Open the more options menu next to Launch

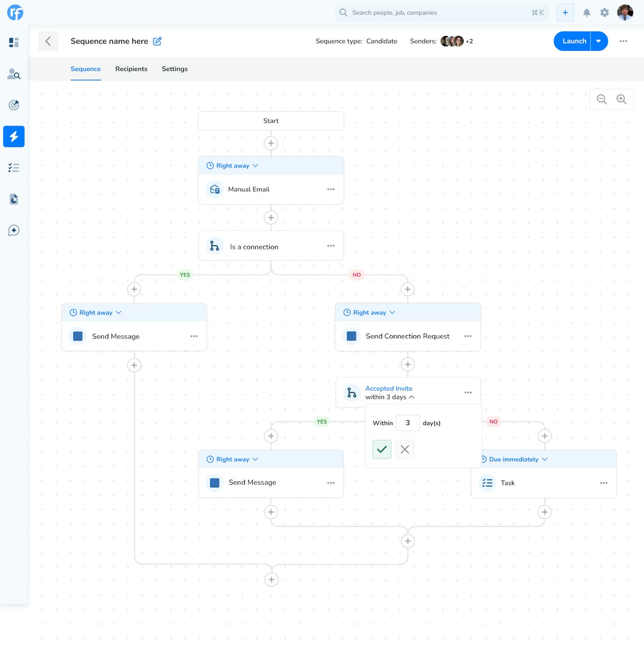(623, 41)
